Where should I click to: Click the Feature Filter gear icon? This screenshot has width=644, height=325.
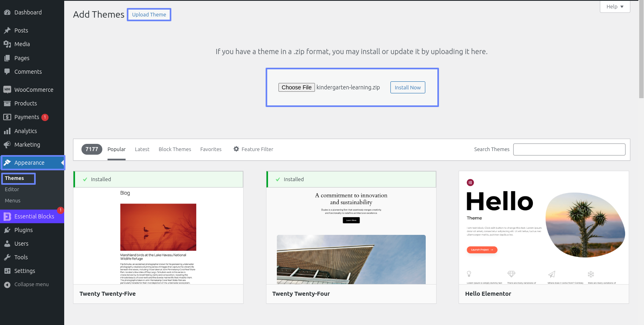tap(236, 149)
